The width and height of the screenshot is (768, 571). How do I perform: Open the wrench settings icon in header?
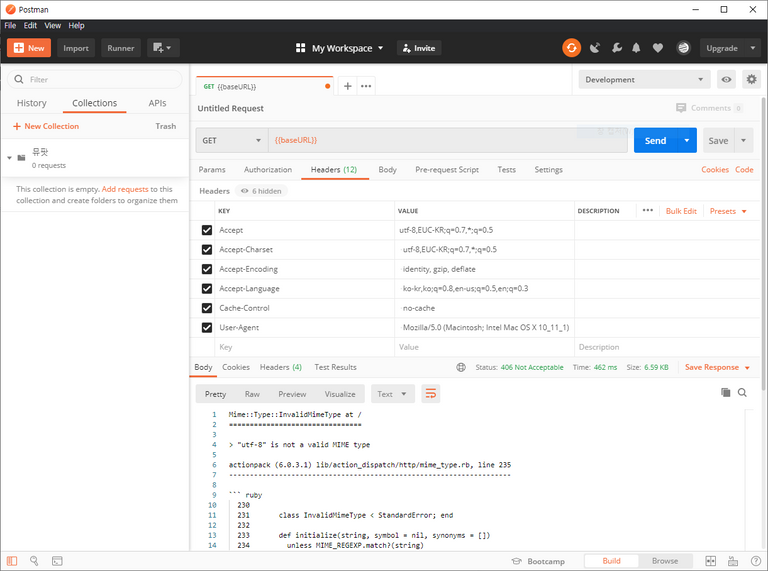(617, 48)
